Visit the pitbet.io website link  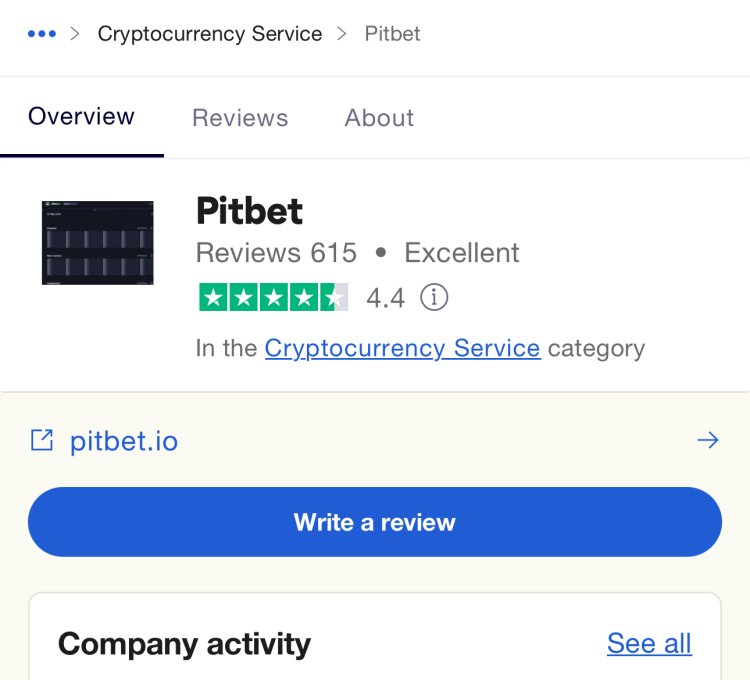[x=124, y=441]
